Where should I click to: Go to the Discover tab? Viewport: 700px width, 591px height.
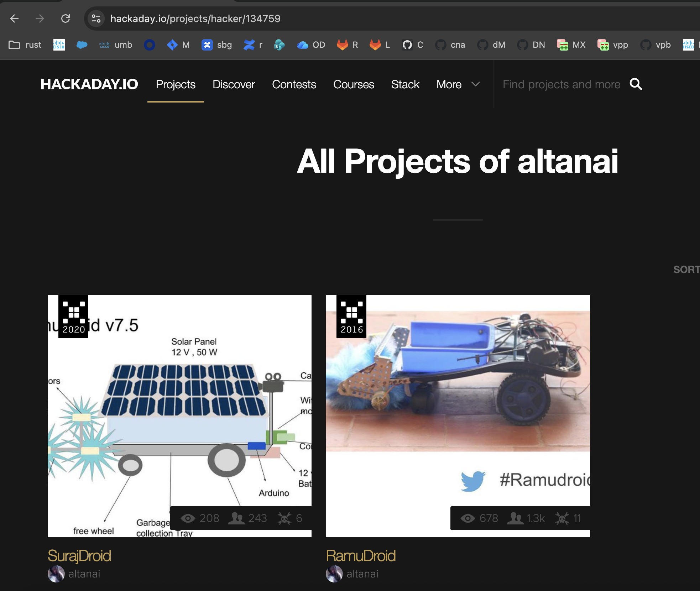pyautogui.click(x=234, y=84)
